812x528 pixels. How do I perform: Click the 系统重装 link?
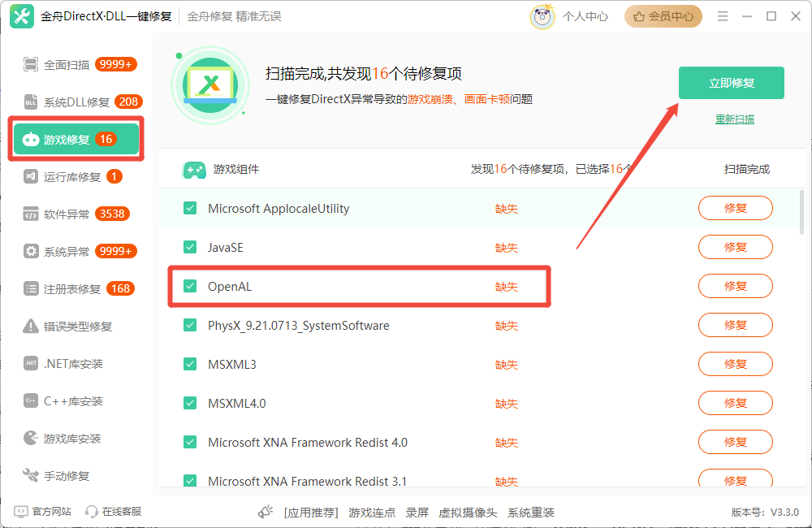[x=531, y=513]
